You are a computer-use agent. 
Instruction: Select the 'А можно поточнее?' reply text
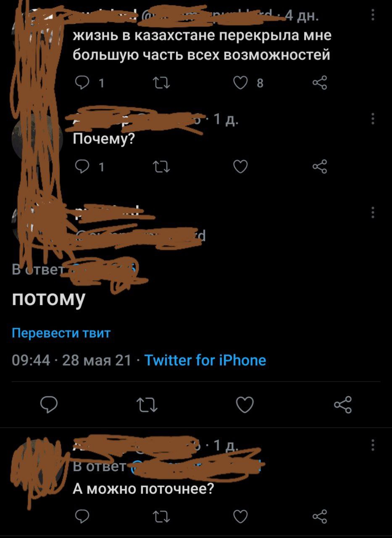pos(144,489)
